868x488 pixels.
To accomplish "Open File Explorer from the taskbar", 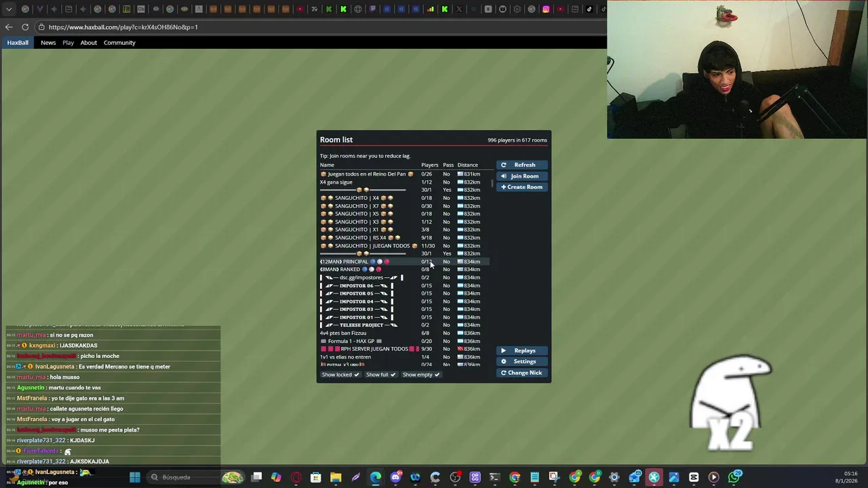I will pos(336,477).
